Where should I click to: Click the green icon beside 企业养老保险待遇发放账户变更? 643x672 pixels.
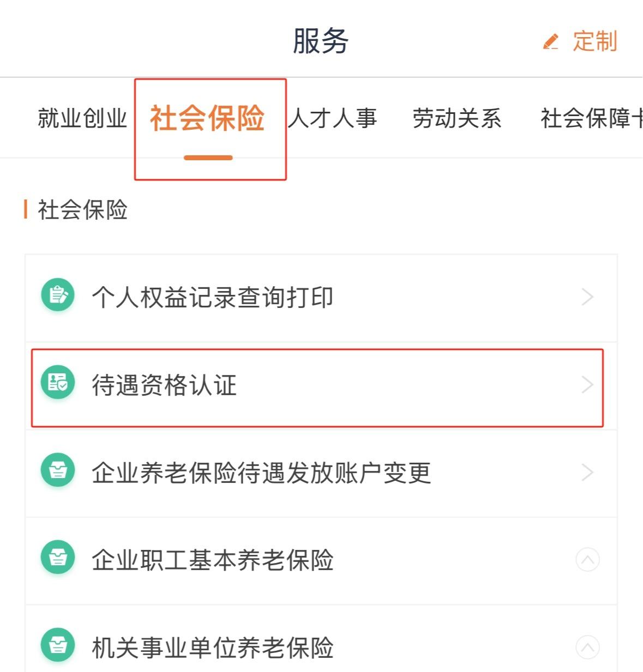pos(58,469)
